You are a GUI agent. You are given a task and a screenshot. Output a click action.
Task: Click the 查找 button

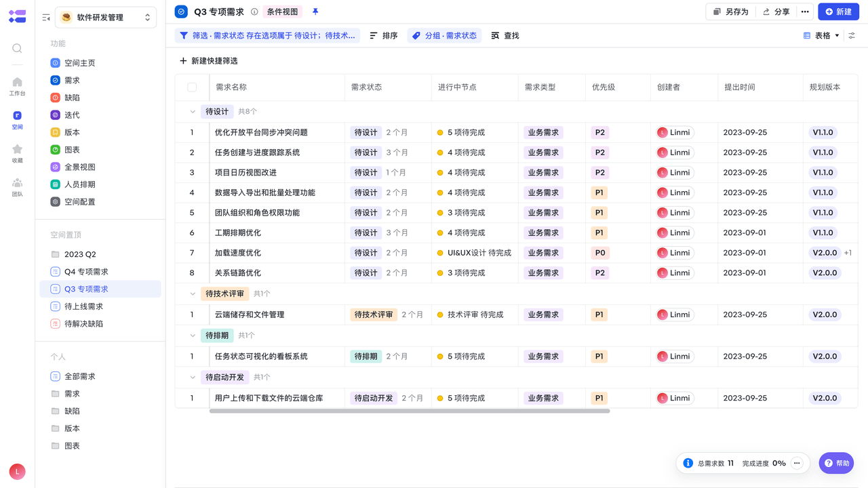pos(505,35)
